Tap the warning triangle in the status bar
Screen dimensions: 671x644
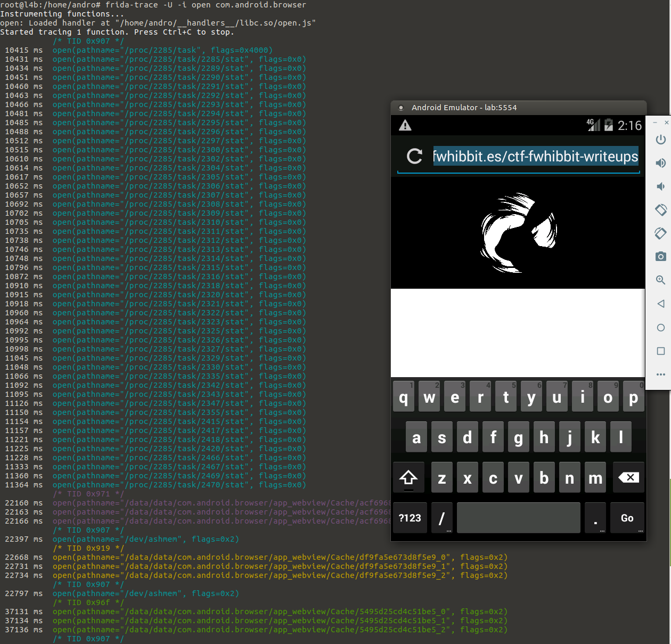pos(405,126)
